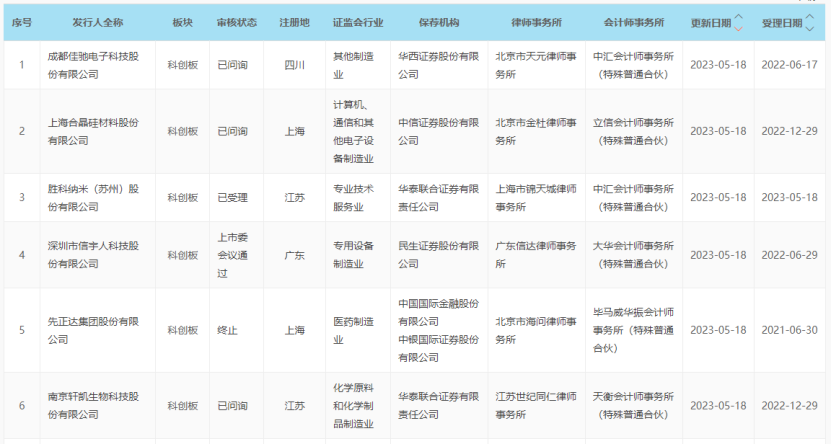The width and height of the screenshot is (831, 445).
Task: Open 上海合晶硅材料股份有限公司 entry
Action: point(93,131)
